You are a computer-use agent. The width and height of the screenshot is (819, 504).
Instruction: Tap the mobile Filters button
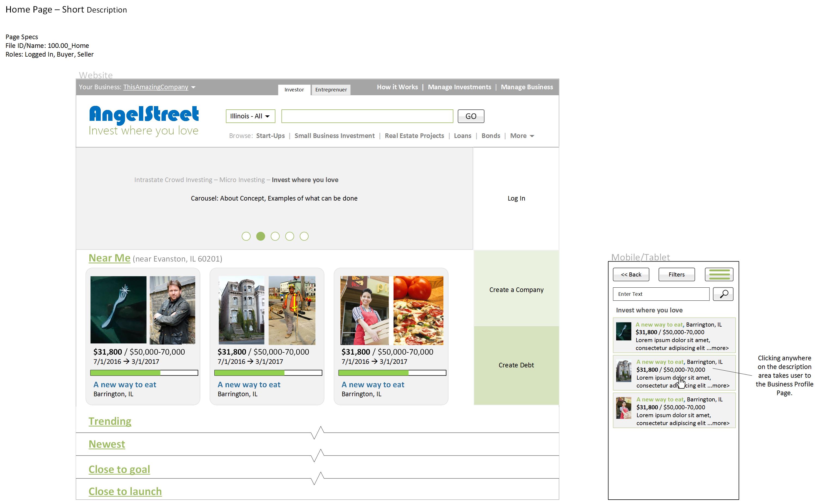point(676,274)
